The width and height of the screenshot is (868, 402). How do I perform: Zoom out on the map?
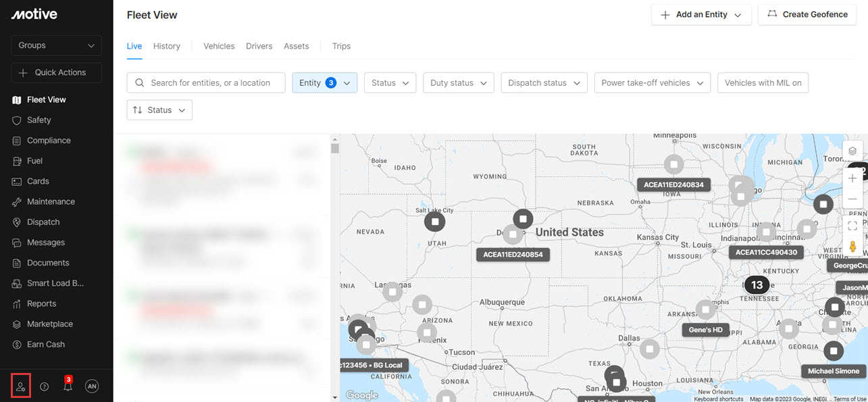(852, 199)
